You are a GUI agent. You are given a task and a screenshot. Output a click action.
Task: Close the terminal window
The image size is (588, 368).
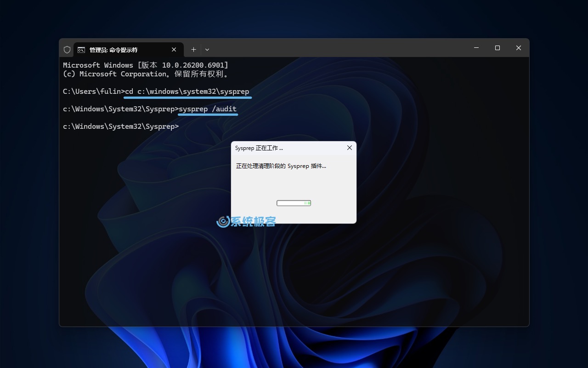pos(518,48)
